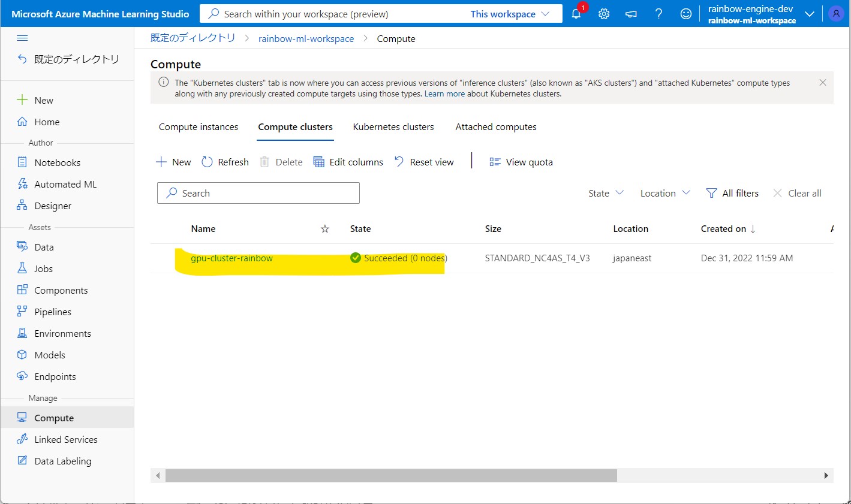Expand the workspace switcher chevron
The height and width of the screenshot is (504, 851).
coord(810,14)
